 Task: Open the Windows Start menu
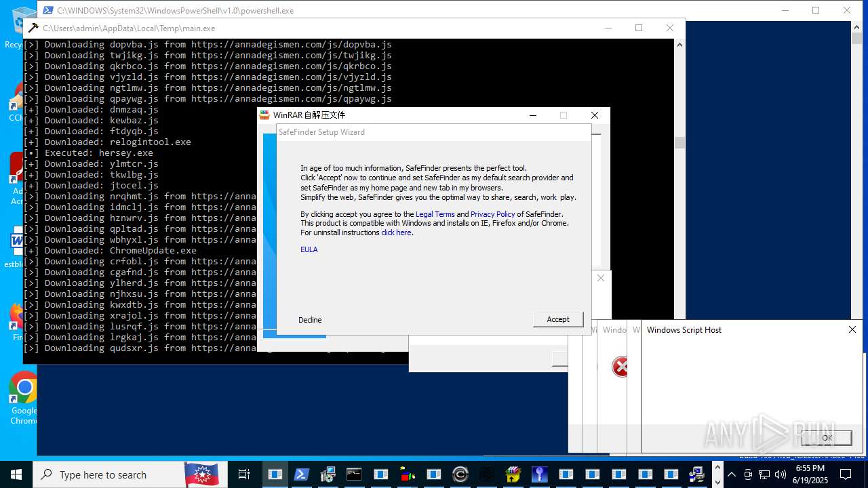pyautogui.click(x=16, y=474)
